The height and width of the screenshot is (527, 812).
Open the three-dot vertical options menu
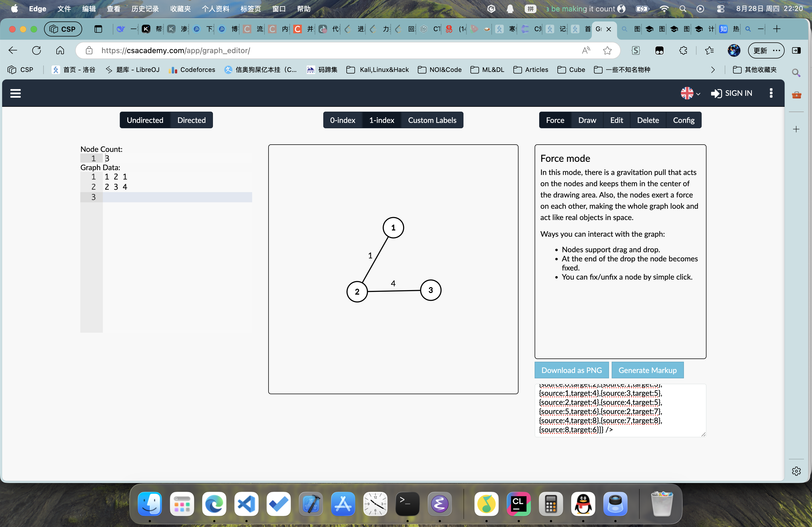tap(771, 93)
